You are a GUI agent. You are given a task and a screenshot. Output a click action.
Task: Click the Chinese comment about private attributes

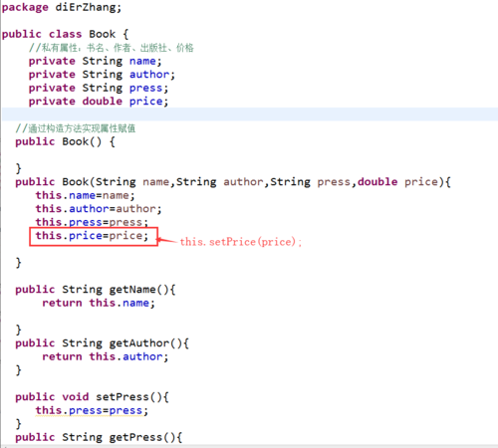point(112,48)
